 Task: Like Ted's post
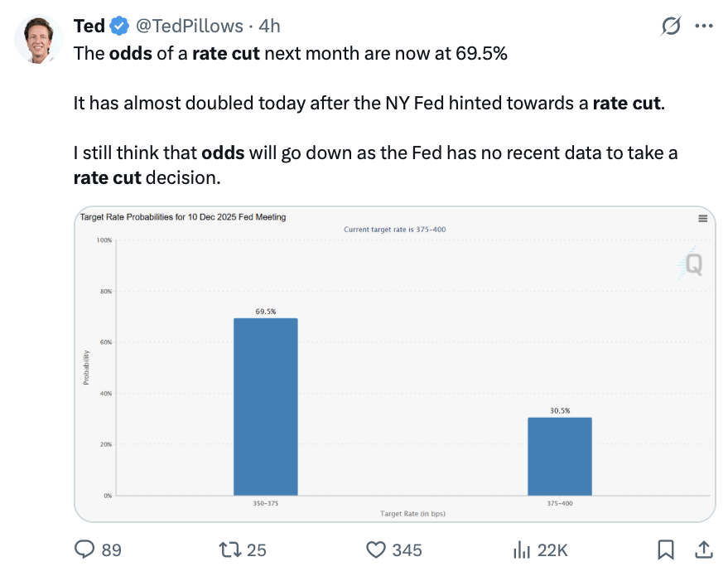pos(375,549)
